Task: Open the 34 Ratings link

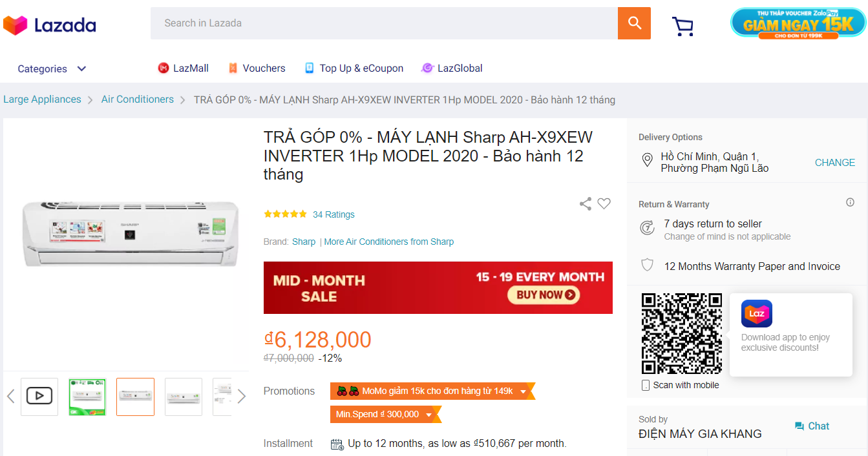Action: [334, 214]
